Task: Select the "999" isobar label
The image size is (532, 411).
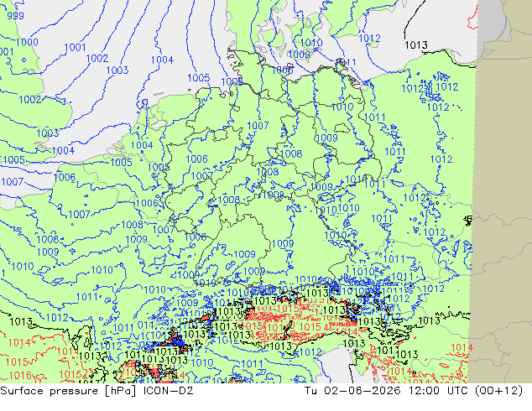Action: [x=15, y=16]
